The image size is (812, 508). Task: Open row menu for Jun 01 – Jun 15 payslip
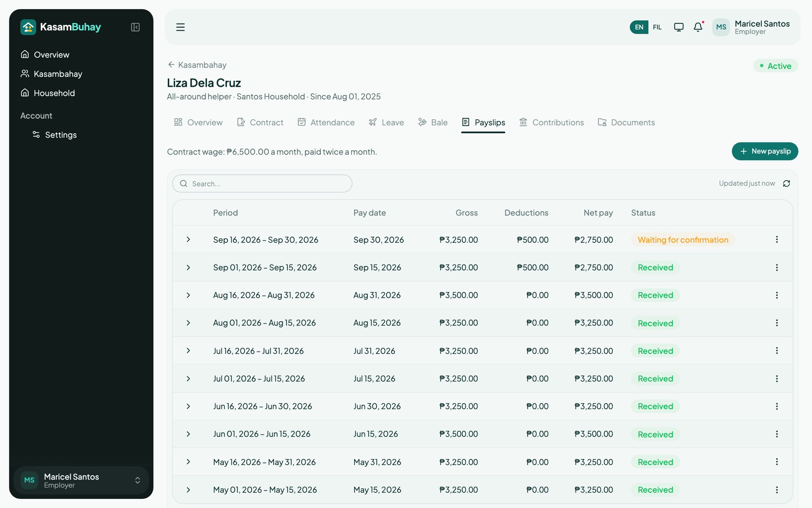tap(777, 434)
